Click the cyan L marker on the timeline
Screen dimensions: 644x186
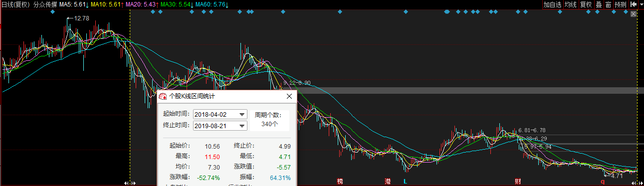pos(405,182)
